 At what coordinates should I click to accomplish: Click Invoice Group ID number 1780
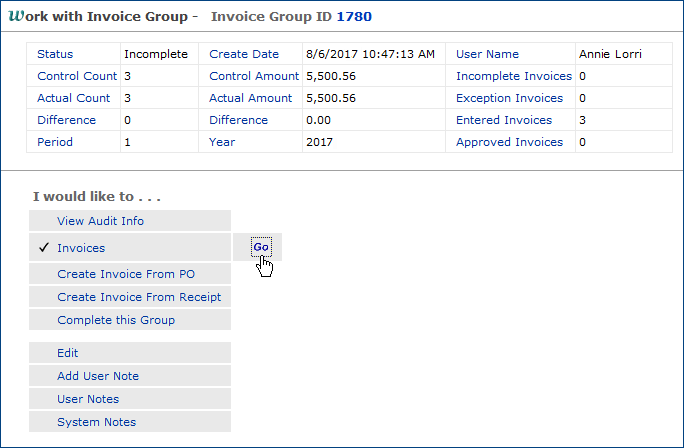tap(354, 18)
